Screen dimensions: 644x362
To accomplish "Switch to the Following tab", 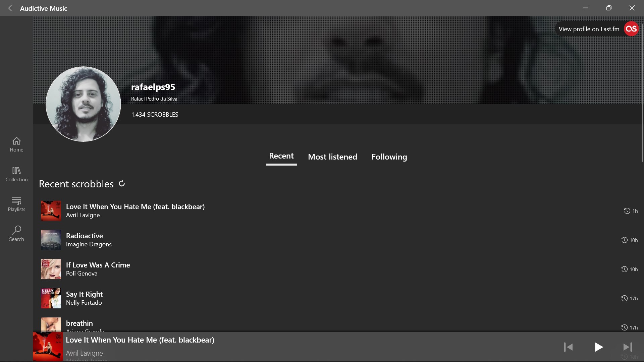I will pos(389,157).
